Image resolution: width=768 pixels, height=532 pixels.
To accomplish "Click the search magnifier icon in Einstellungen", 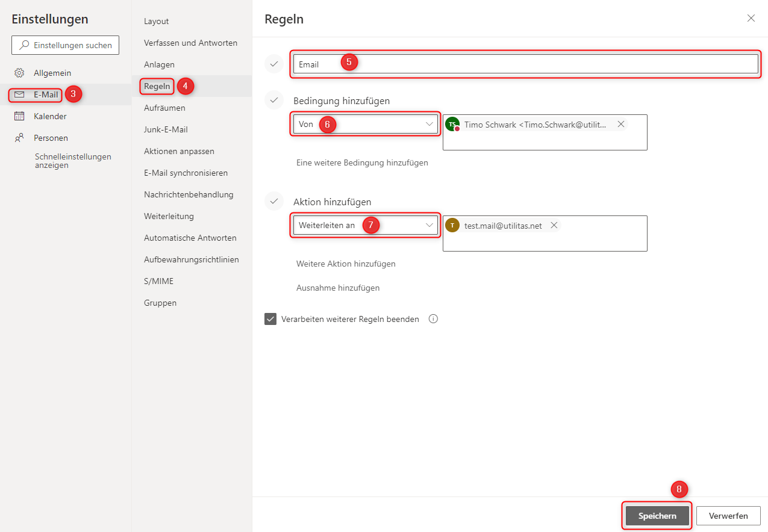I will (24, 45).
